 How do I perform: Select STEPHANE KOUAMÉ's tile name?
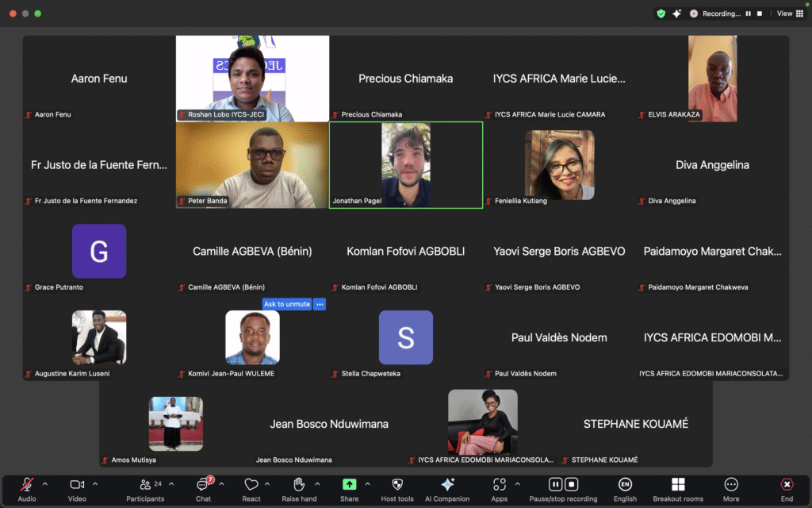click(636, 424)
